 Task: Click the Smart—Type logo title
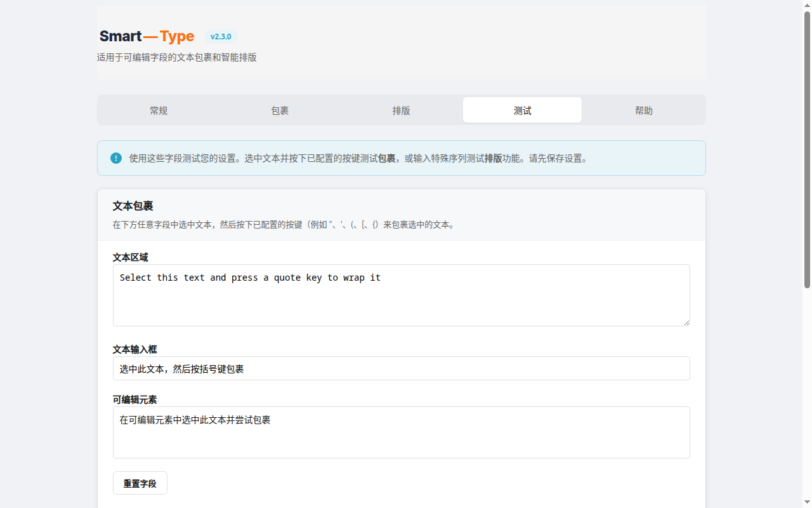147,36
